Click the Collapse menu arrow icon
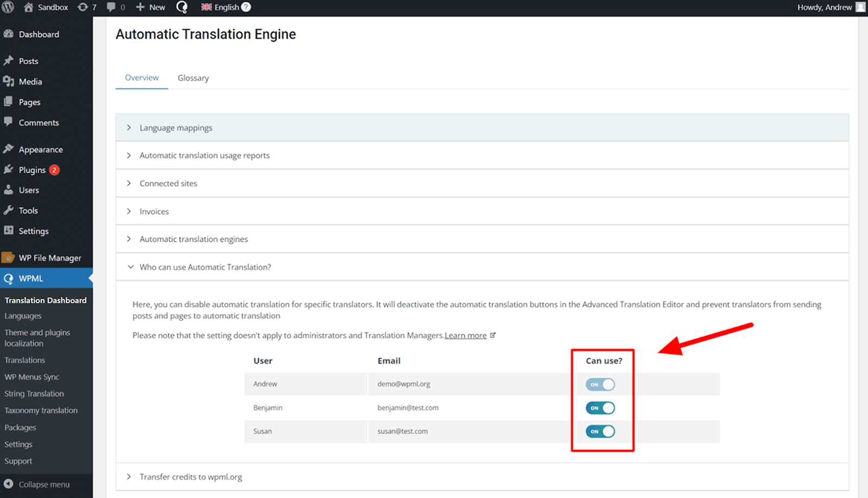The width and height of the screenshot is (868, 498). point(9,484)
